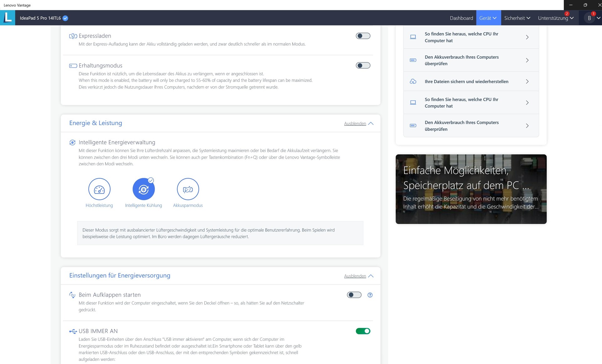Viewport: 602px width, 364px height.
Task: Select the Akkusparmodus battery saver icon
Action: pyautogui.click(x=188, y=189)
